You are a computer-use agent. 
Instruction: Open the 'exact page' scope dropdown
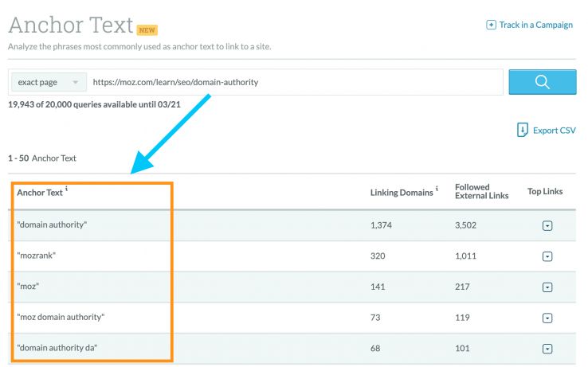[49, 82]
